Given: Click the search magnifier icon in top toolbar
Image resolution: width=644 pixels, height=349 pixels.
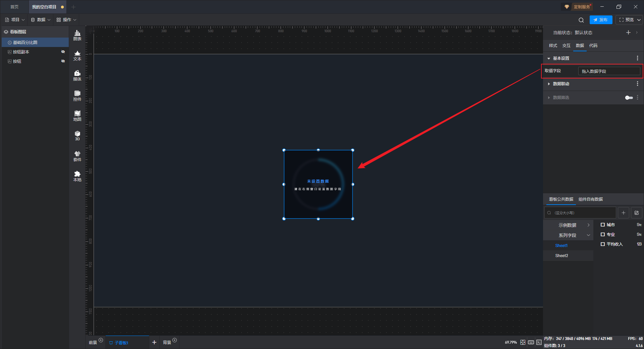Looking at the screenshot, I should [x=581, y=20].
